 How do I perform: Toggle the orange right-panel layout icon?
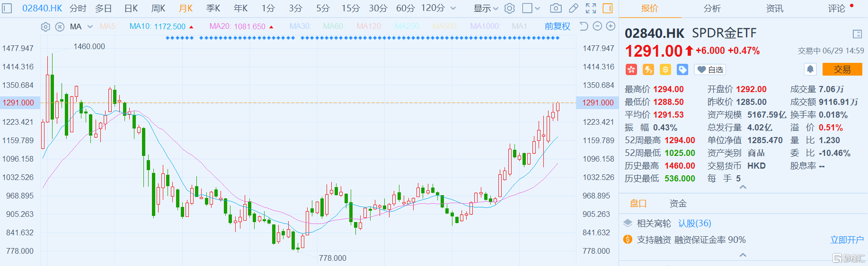[x=608, y=9]
